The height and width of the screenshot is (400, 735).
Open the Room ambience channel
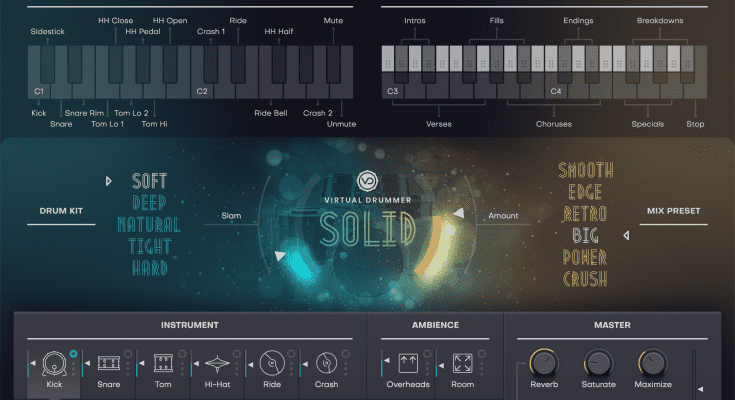click(463, 363)
